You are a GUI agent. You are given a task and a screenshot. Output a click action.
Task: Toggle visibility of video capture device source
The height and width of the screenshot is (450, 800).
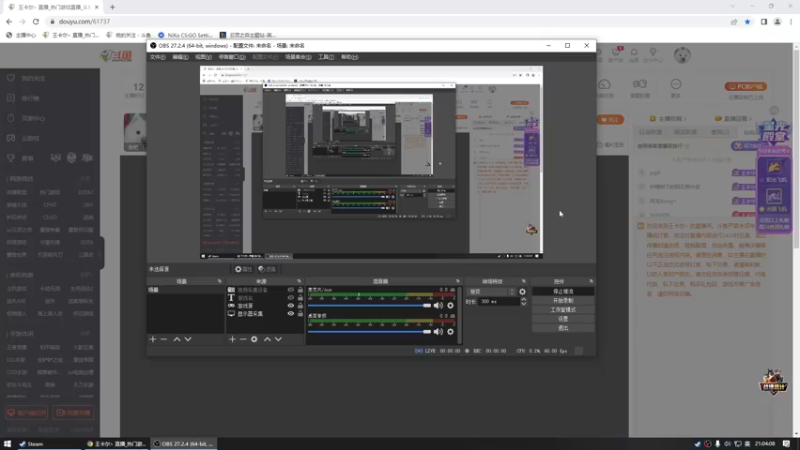click(290, 290)
